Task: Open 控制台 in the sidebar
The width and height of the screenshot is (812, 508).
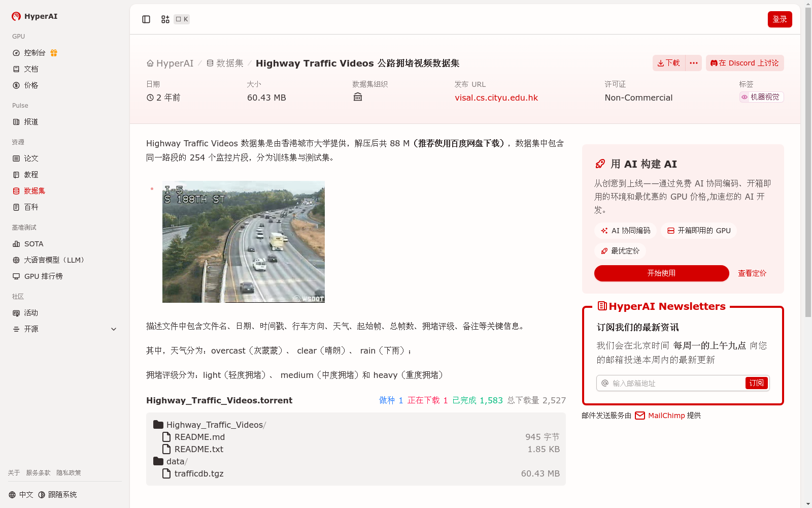Action: (35, 53)
